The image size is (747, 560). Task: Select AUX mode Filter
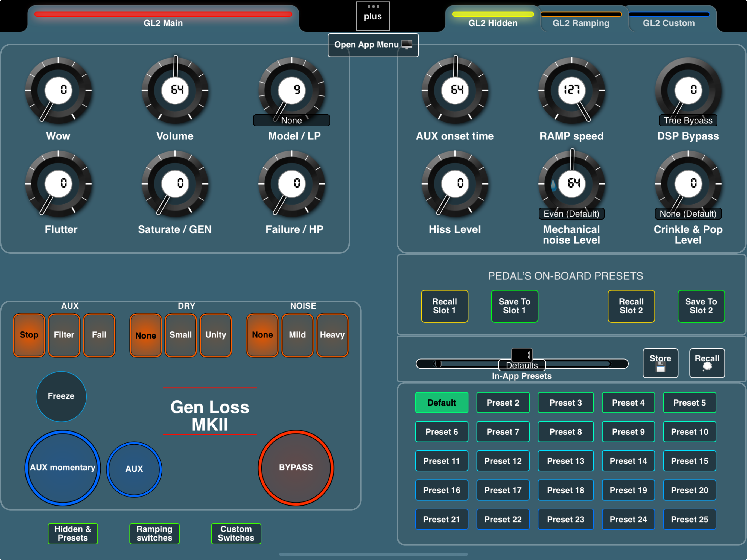pos(64,335)
